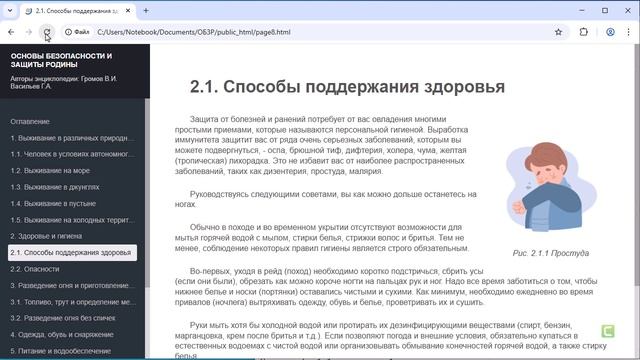
Task: Open site info icon labeled Файл
Action: (77, 32)
